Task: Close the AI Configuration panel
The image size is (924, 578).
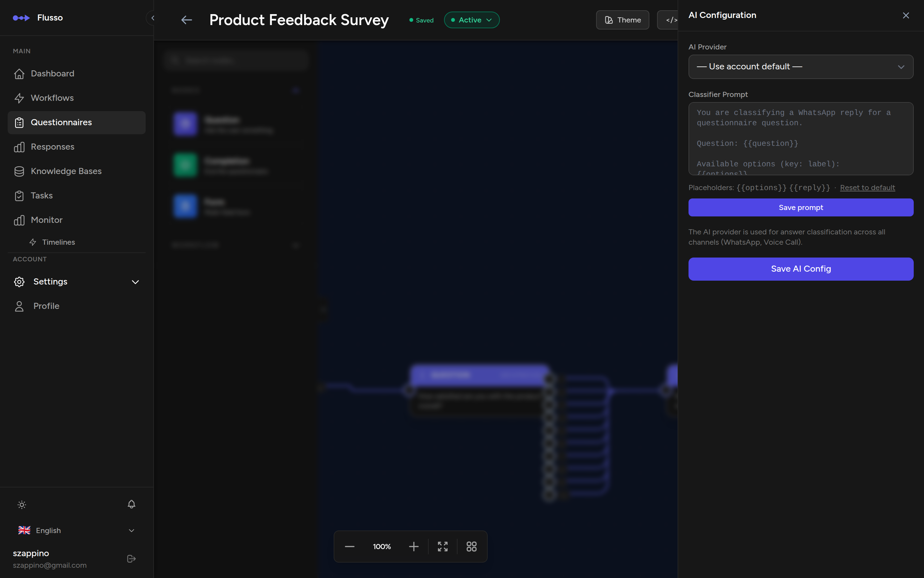Action: pyautogui.click(x=906, y=15)
